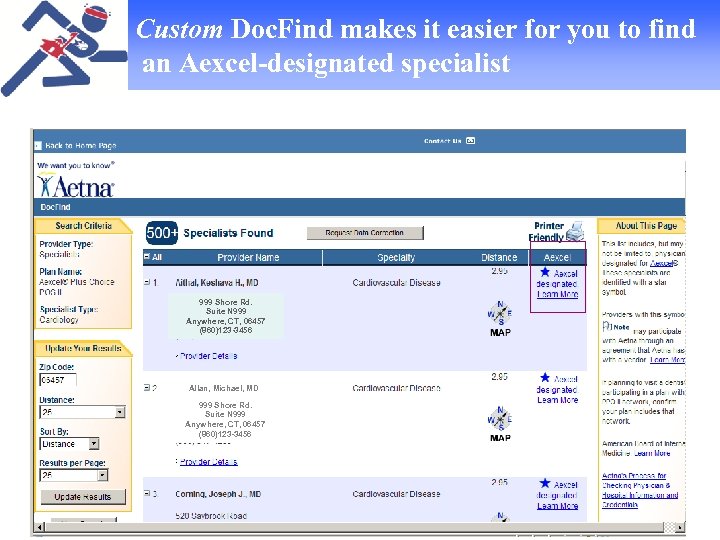Screen dimensions: 720x540
Task: Click the Provider Name column header
Action: click(x=248, y=258)
